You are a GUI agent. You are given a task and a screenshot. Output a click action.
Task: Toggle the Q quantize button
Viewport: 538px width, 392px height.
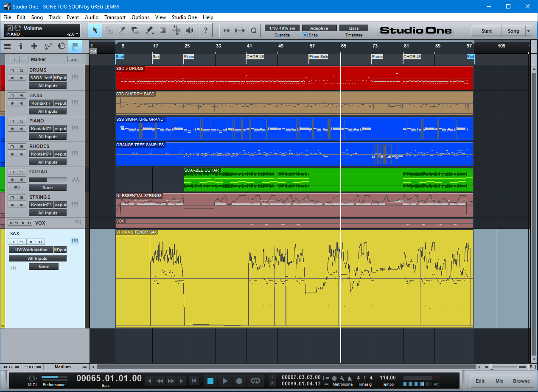(254, 30)
